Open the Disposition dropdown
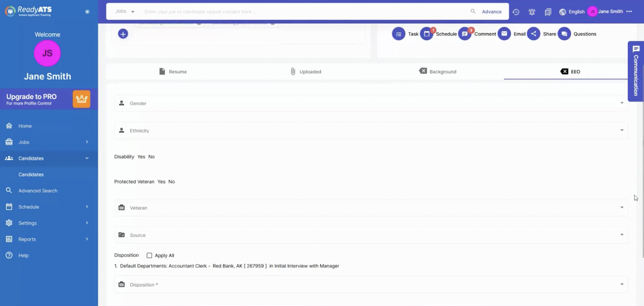644x306 pixels. coord(371,285)
